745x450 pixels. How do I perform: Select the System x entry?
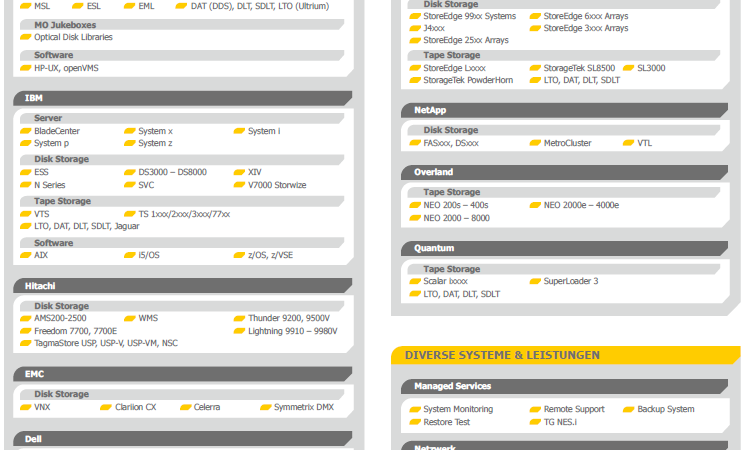click(155, 131)
